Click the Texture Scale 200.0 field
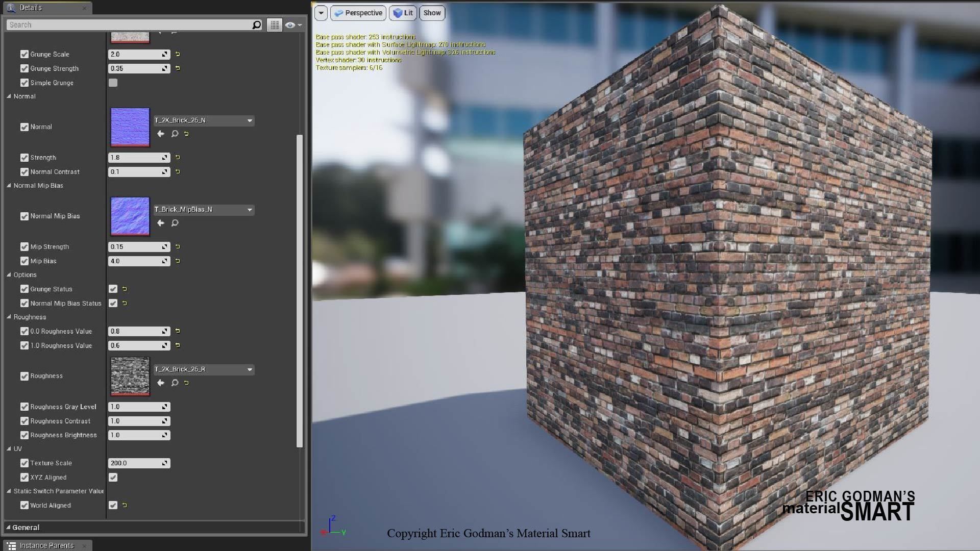980x551 pixels. click(139, 463)
